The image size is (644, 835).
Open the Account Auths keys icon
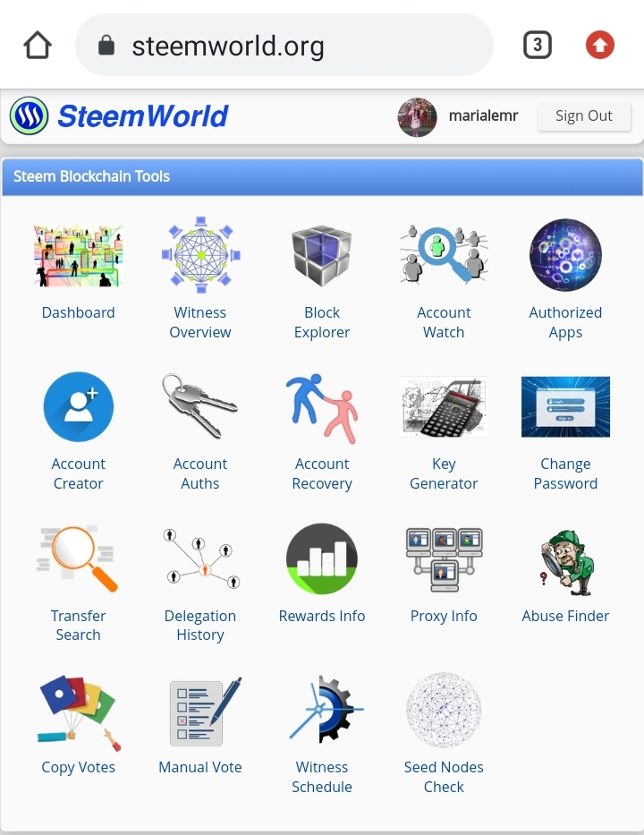[x=200, y=405]
